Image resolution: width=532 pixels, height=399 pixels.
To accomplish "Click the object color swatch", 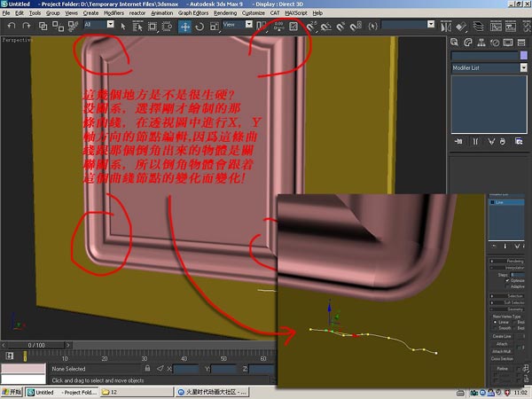I will [523, 56].
